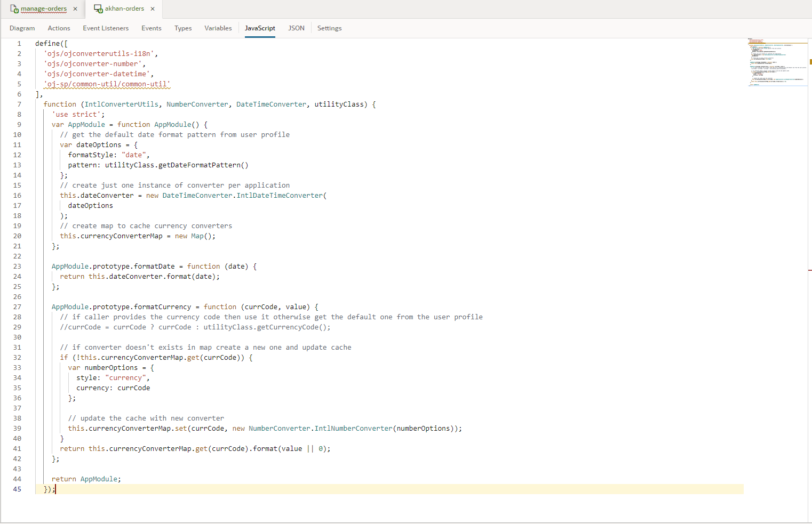Open the Event Listeners tab

point(106,28)
